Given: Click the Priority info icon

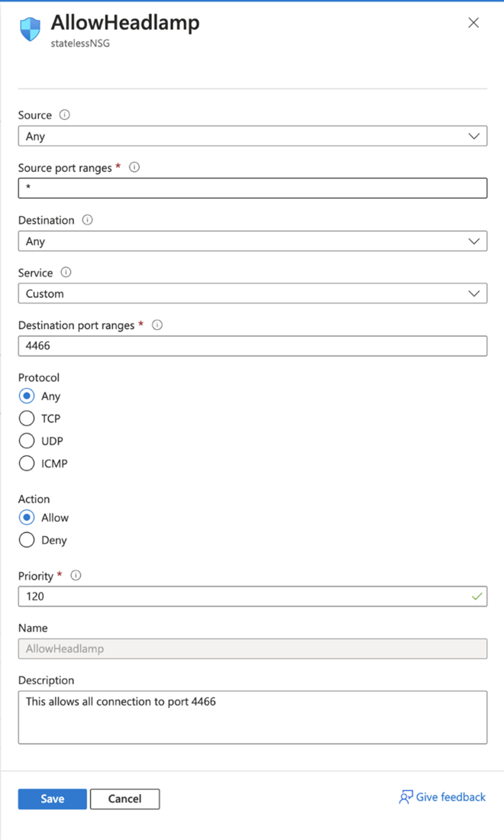Looking at the screenshot, I should tap(76, 576).
